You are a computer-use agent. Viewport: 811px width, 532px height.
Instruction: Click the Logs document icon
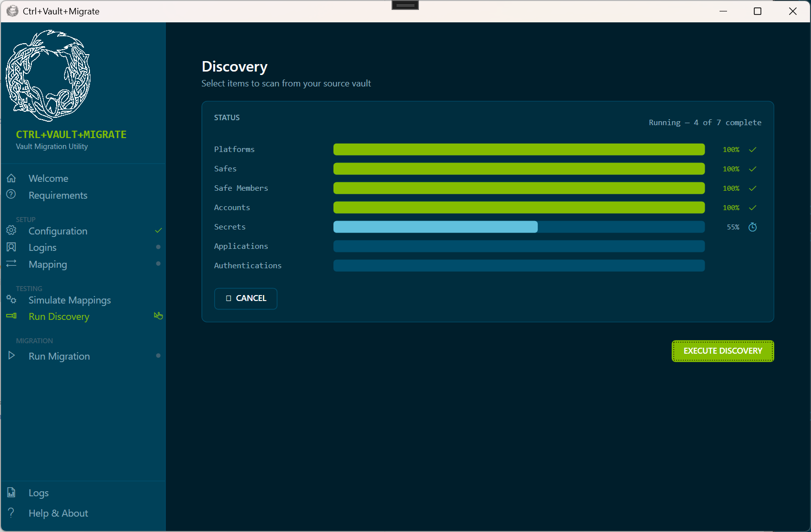[11, 492]
